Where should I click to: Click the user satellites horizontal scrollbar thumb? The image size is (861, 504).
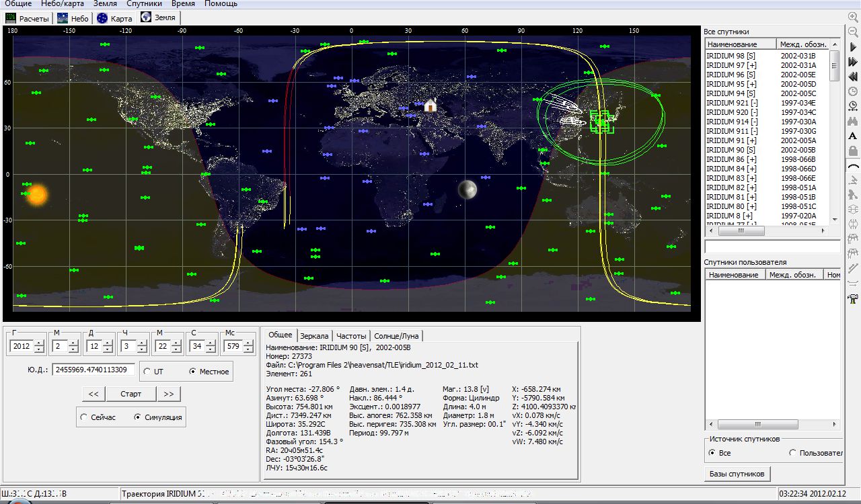click(757, 425)
